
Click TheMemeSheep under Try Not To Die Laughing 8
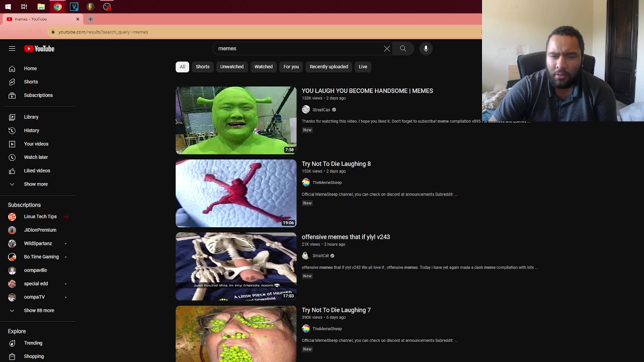coord(327,183)
